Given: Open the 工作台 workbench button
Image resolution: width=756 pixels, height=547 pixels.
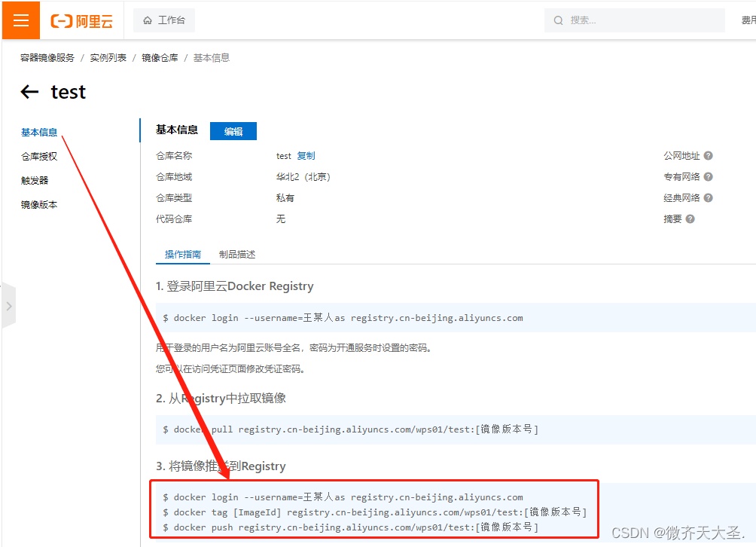Looking at the screenshot, I should pyautogui.click(x=164, y=20).
